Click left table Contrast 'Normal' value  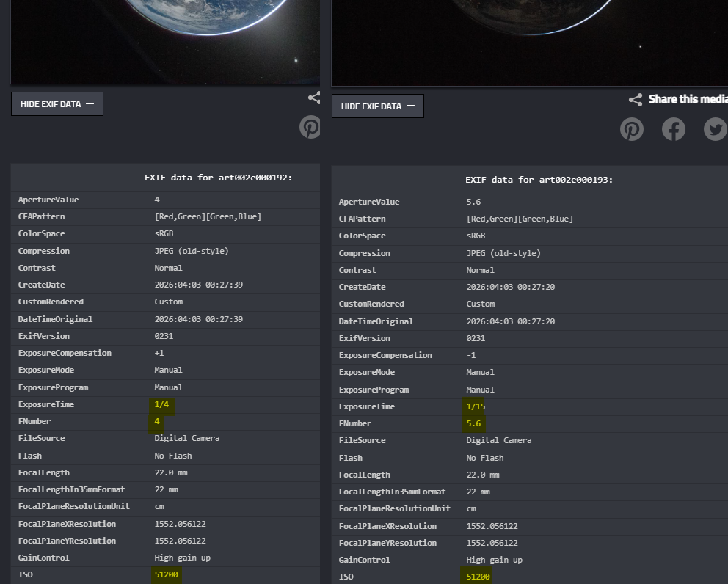click(x=169, y=268)
